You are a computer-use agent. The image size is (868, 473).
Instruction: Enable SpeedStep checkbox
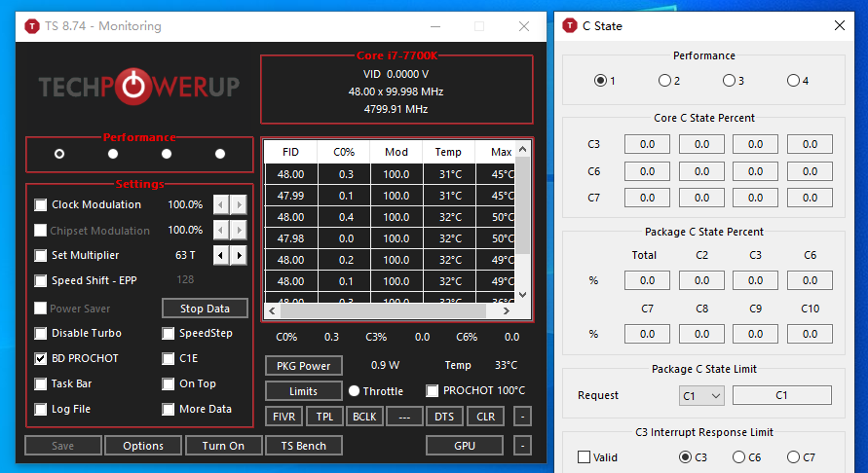pyautogui.click(x=169, y=333)
